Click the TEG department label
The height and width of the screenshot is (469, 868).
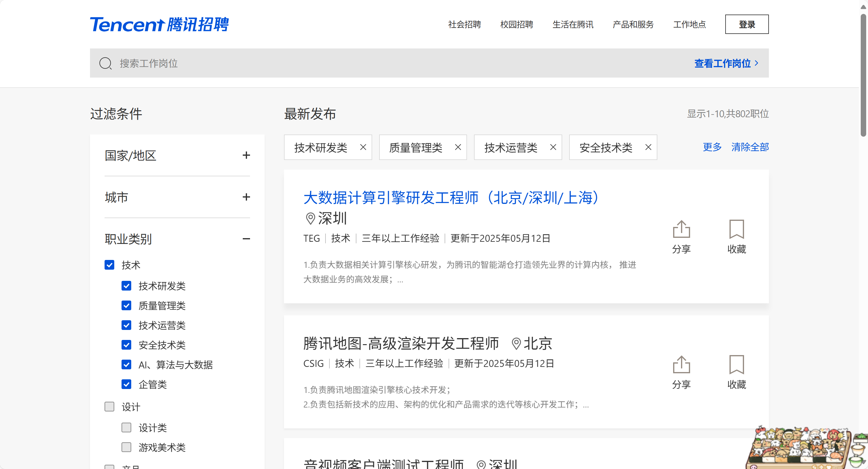click(x=311, y=238)
